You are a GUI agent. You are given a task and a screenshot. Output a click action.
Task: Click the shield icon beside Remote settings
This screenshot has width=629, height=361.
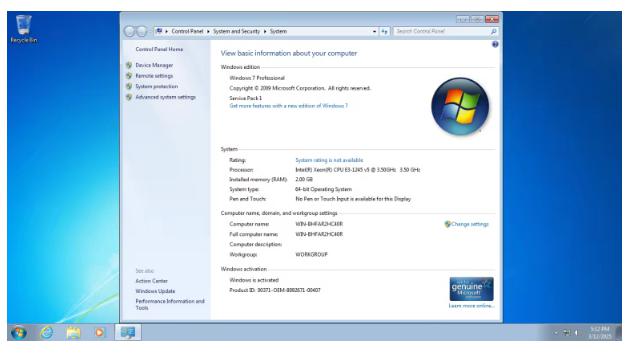click(129, 76)
